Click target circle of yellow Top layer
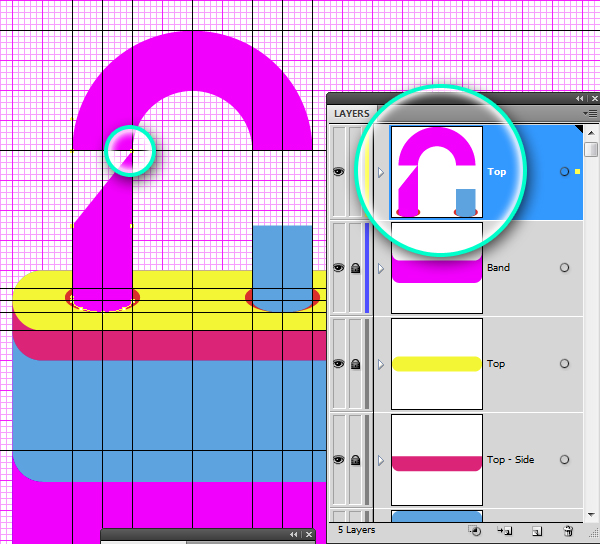600x544 pixels. [564, 364]
